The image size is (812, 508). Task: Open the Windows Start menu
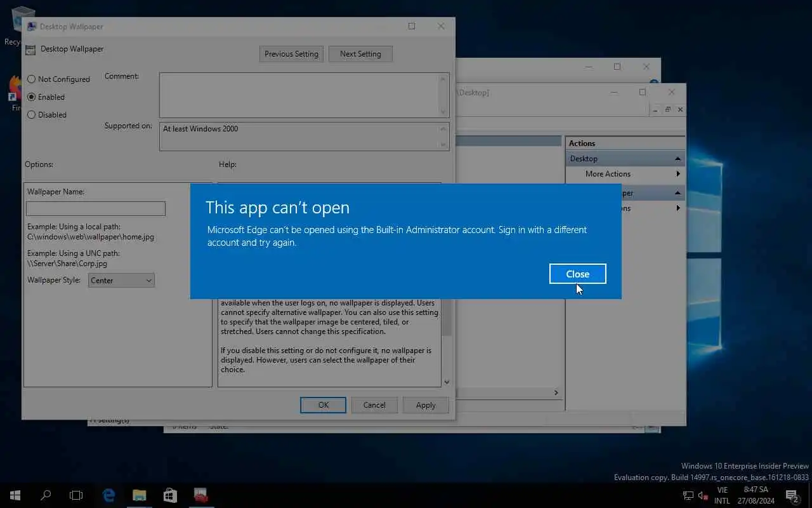click(15, 495)
